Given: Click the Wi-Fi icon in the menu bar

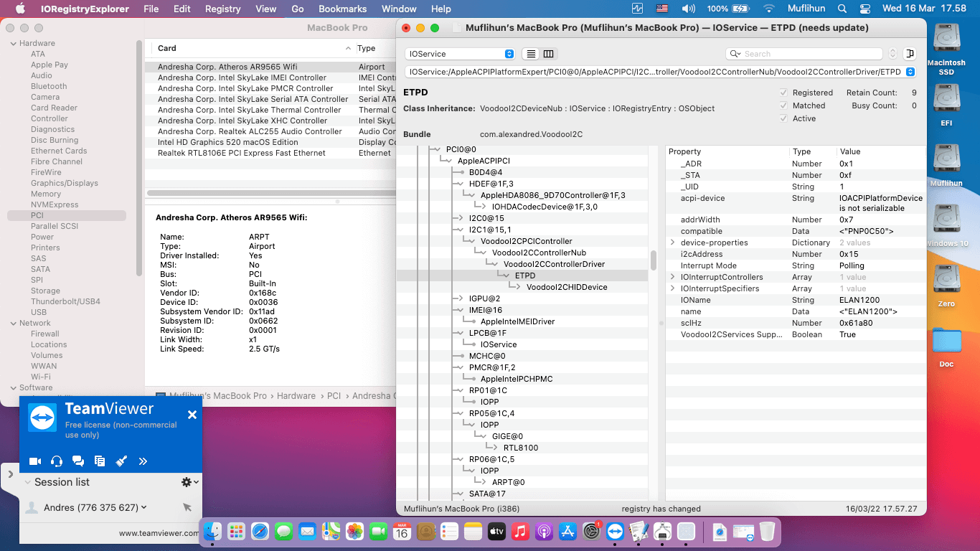Looking at the screenshot, I should pyautogui.click(x=769, y=9).
